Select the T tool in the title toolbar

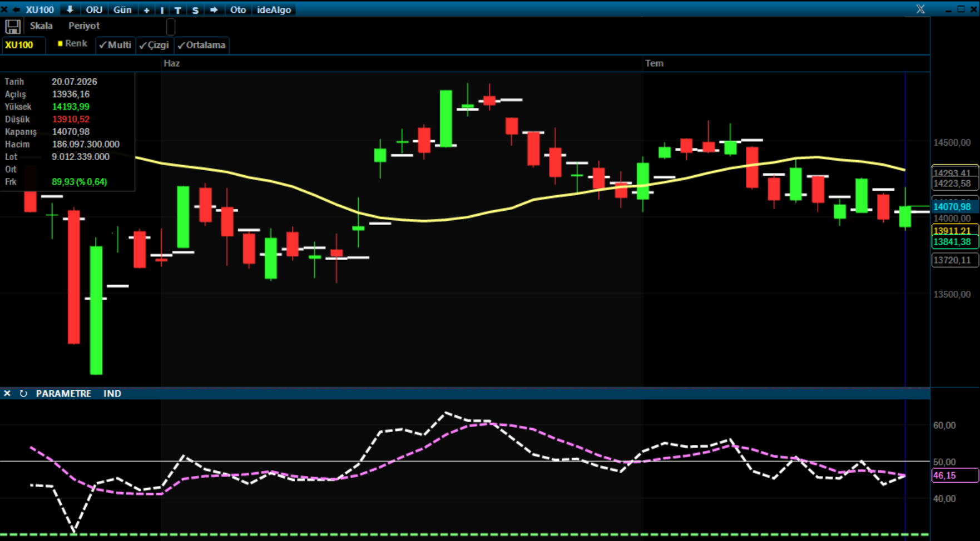[x=178, y=10]
